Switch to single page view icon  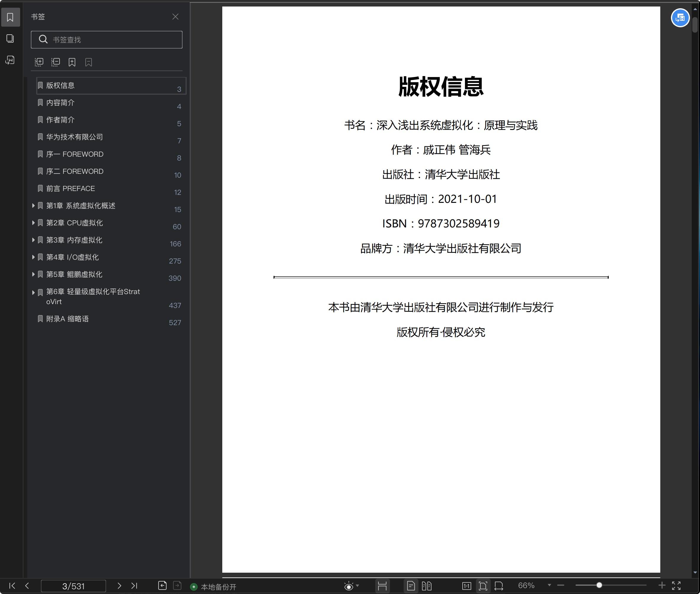411,586
